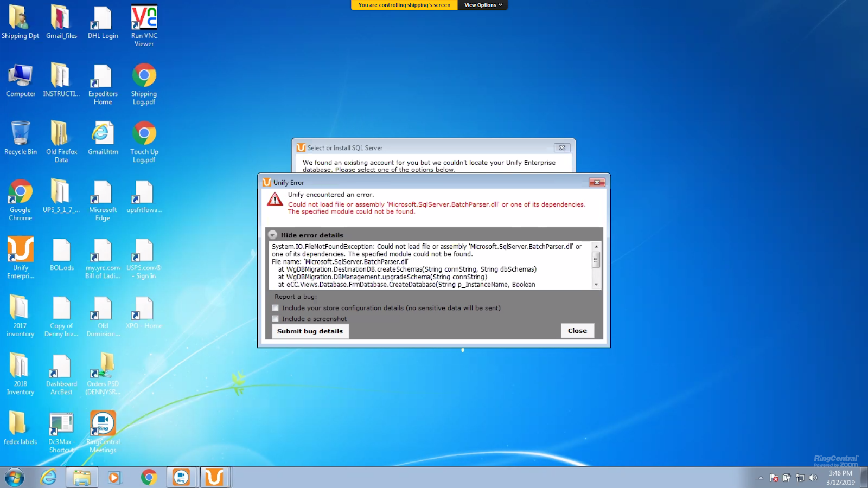Click the red error message text

tap(437, 208)
